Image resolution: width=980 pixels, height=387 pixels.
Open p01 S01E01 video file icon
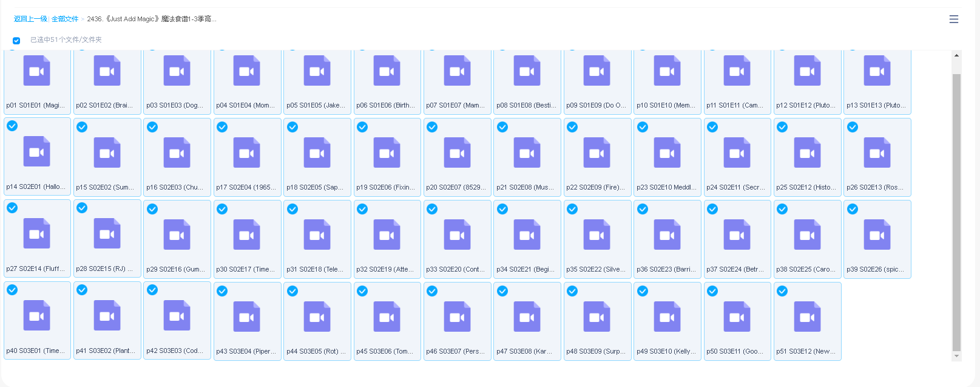click(36, 71)
